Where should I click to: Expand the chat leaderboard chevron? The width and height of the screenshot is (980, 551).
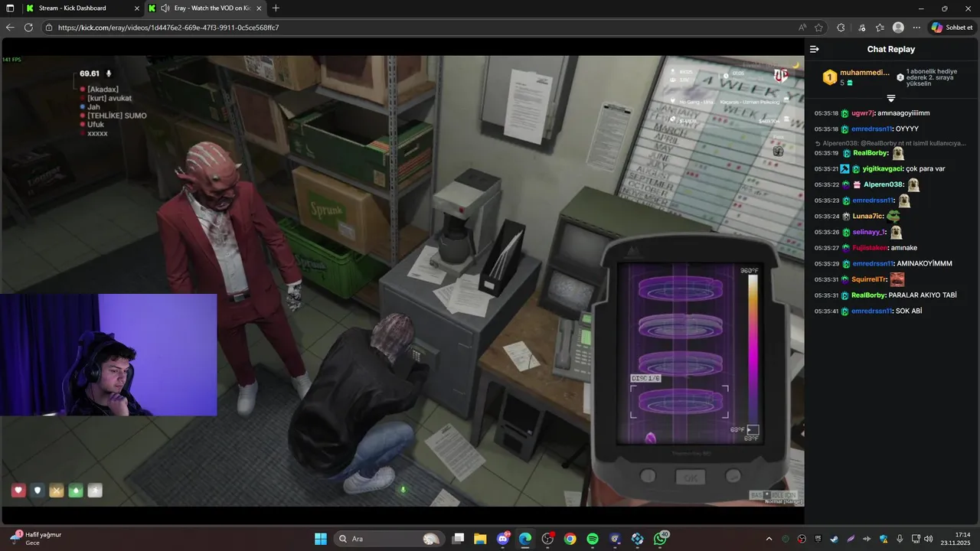[x=891, y=98]
